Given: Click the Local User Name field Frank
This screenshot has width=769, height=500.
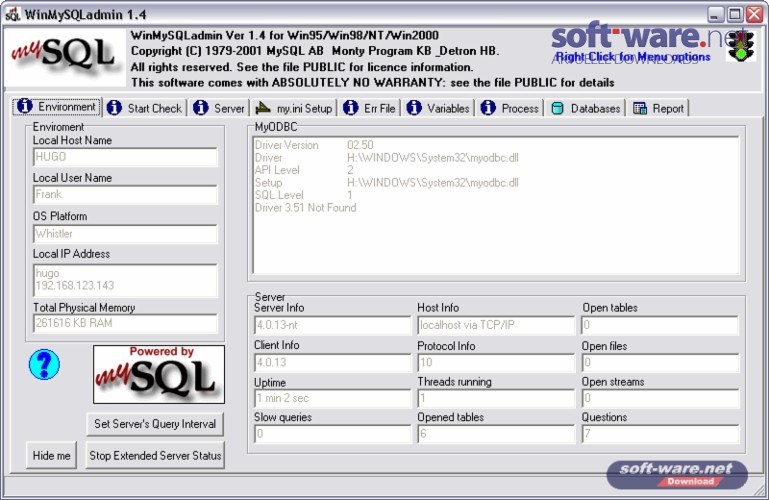Looking at the screenshot, I should 125,195.
